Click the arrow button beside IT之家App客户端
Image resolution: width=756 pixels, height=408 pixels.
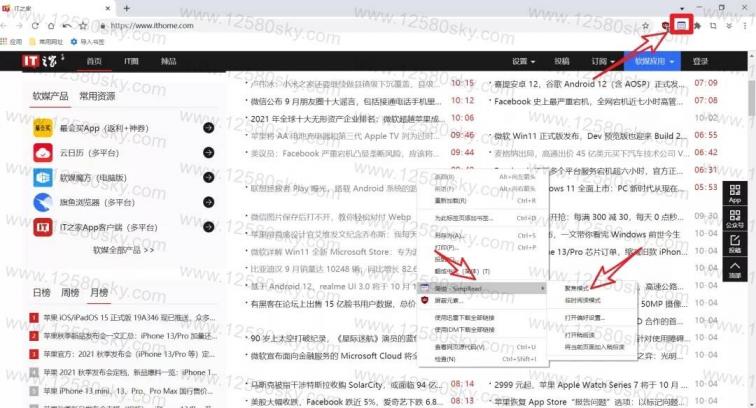[208, 227]
